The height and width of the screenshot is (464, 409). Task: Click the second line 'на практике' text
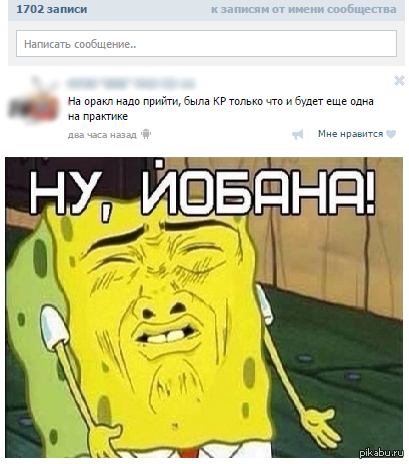[x=98, y=117]
